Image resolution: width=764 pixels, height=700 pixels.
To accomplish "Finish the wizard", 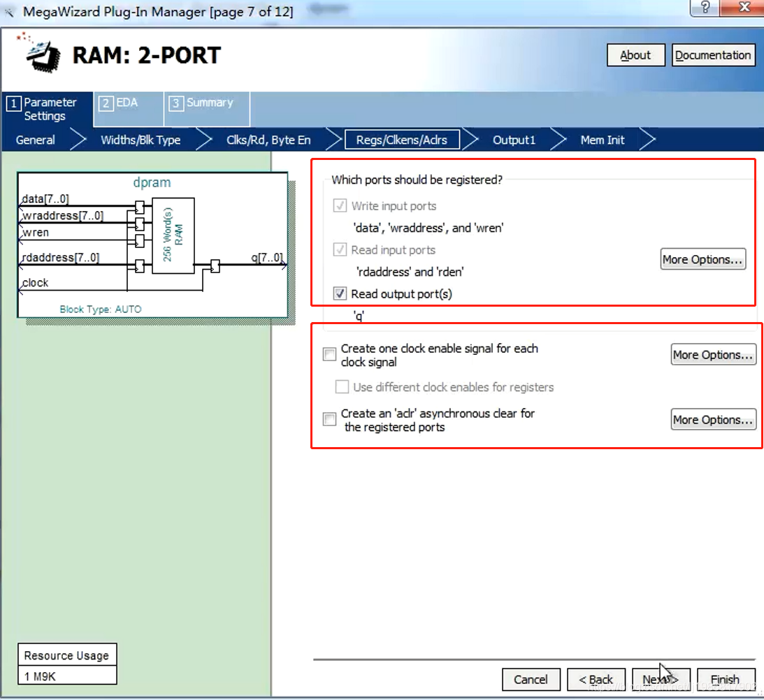I will 726,680.
